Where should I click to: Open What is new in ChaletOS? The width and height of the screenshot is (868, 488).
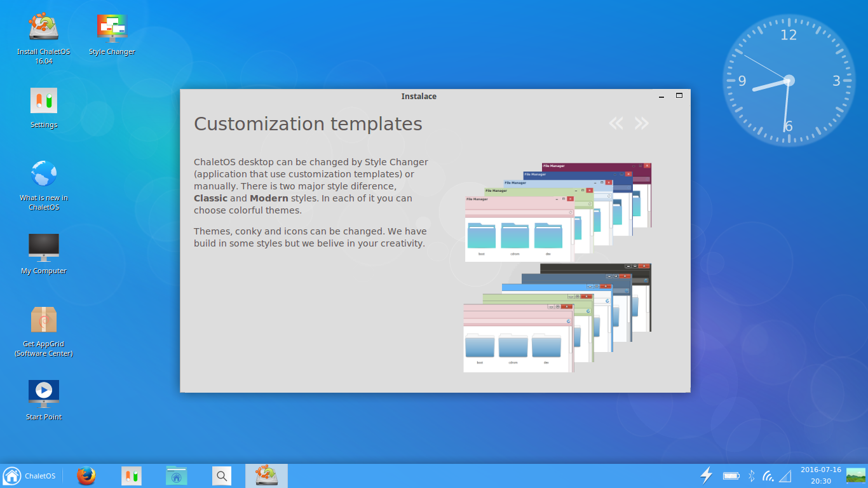(x=44, y=185)
